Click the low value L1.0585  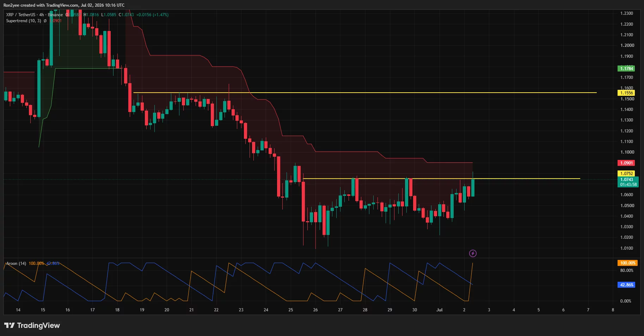point(109,15)
